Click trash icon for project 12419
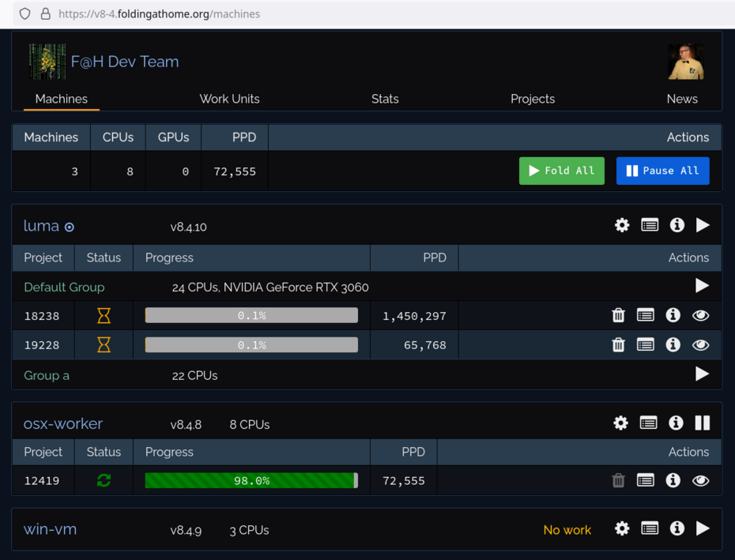Viewport: 735px width, 560px height. tap(618, 480)
